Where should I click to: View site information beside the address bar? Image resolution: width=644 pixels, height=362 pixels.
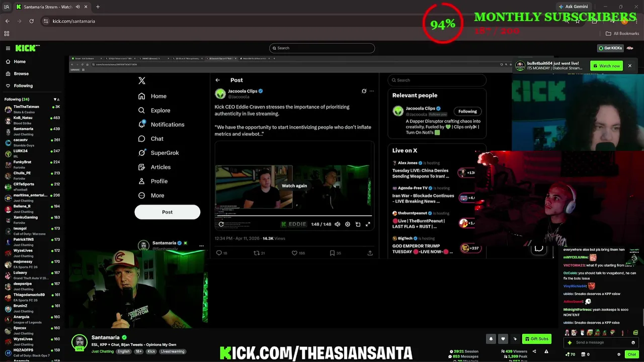coord(46,21)
